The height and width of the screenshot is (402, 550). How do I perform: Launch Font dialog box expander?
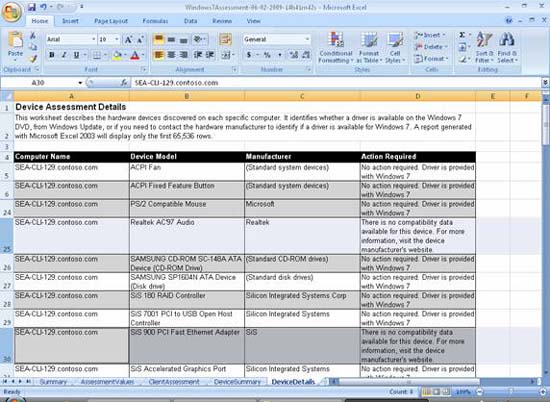click(x=143, y=69)
